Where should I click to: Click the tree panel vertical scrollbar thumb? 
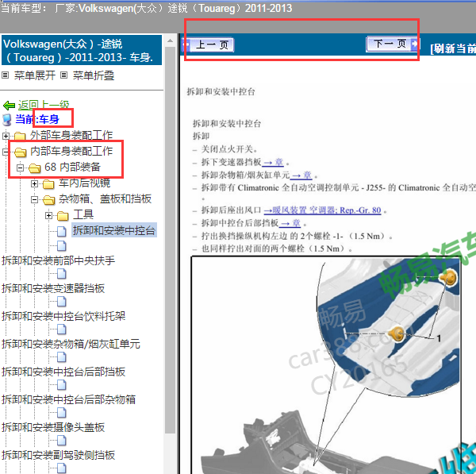click(171, 240)
